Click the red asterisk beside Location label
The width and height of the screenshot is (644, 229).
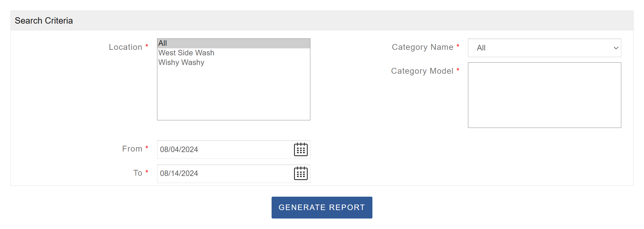point(147,46)
